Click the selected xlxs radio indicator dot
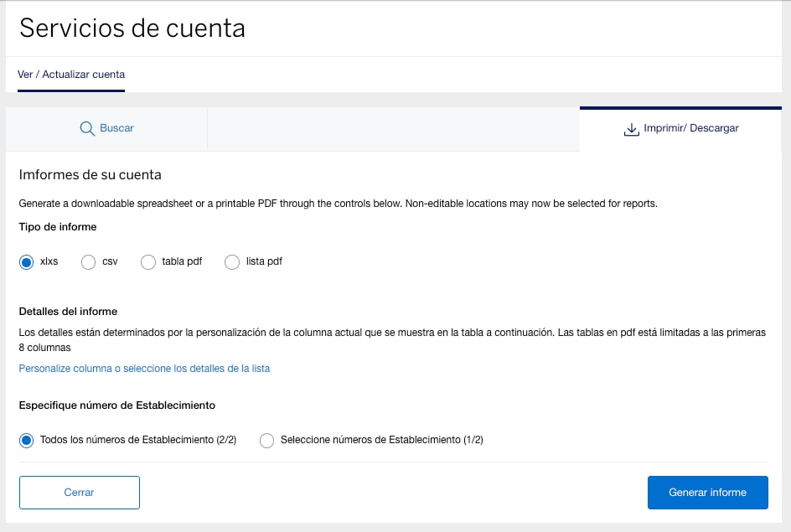 click(x=26, y=261)
